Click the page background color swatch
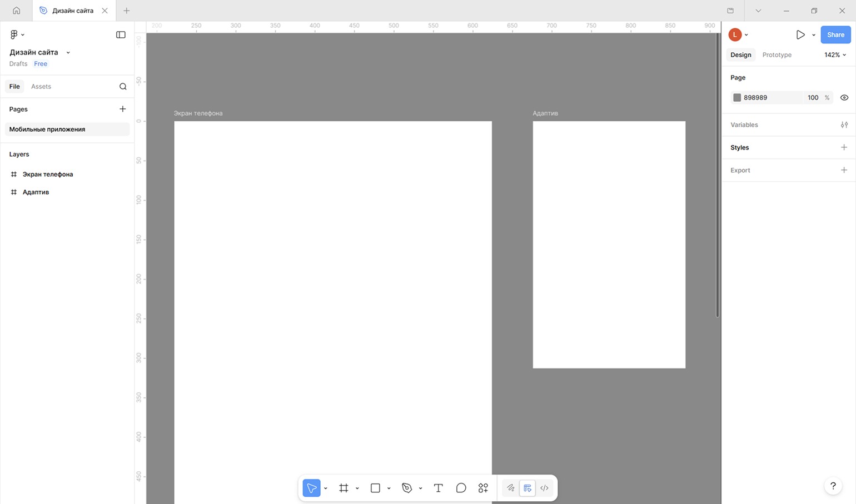 (x=737, y=97)
